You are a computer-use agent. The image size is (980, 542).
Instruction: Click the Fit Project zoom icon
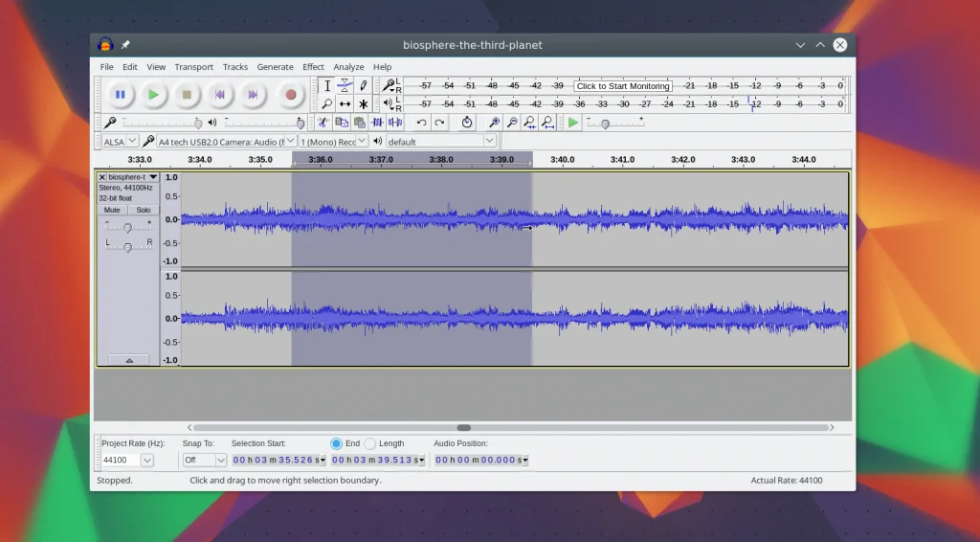click(546, 123)
